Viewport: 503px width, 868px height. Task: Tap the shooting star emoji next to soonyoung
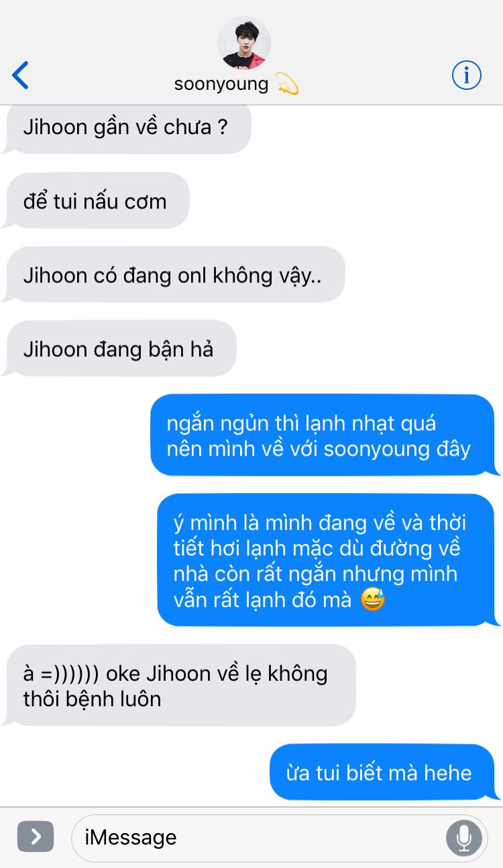click(287, 85)
